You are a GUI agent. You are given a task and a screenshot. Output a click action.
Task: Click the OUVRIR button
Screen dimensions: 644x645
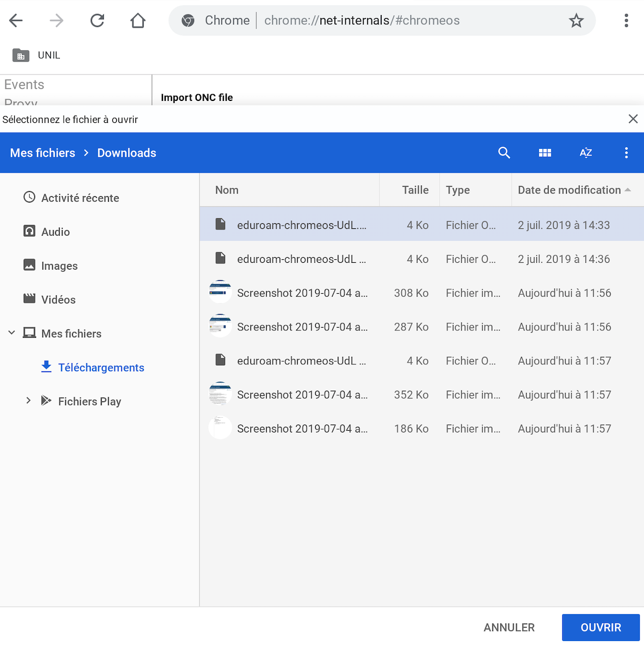tap(601, 628)
